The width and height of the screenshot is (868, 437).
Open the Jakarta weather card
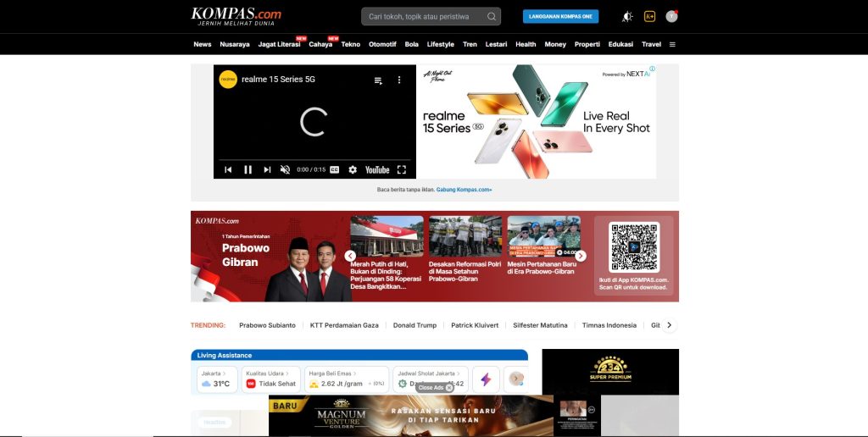tap(217, 379)
